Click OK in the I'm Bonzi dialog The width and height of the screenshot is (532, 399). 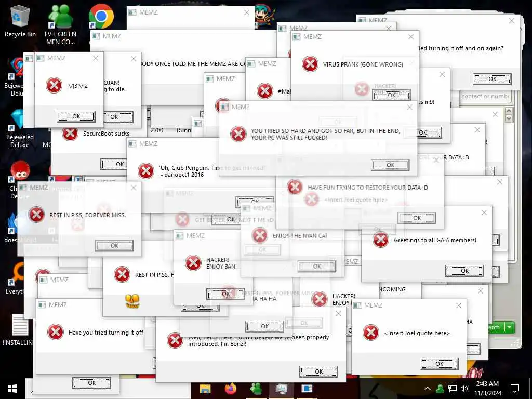(318, 371)
